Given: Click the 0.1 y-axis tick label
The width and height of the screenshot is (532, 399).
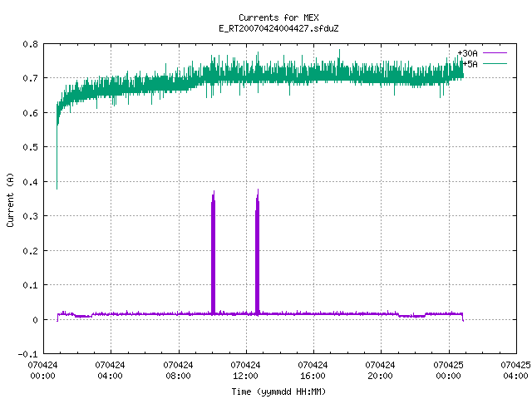Looking at the screenshot, I should pyautogui.click(x=30, y=285).
